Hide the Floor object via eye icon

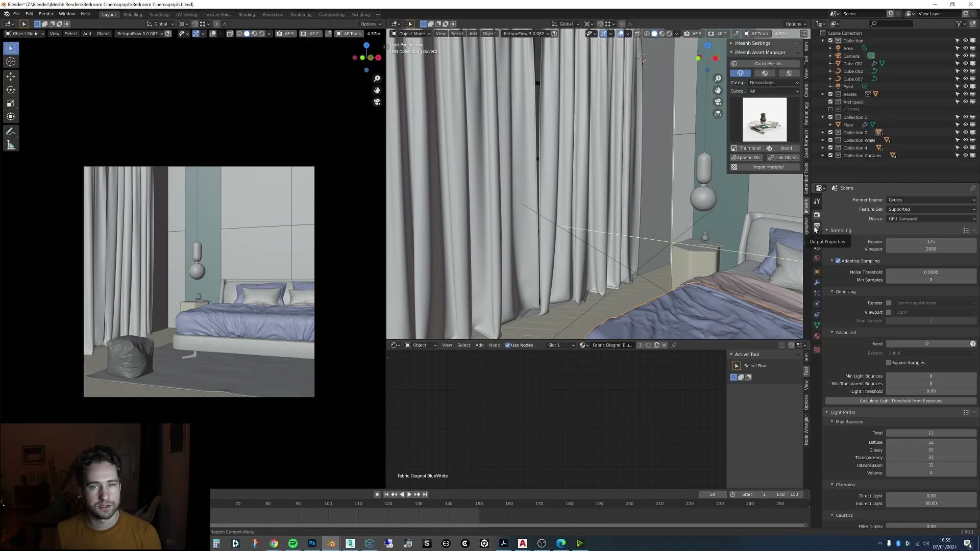(965, 125)
